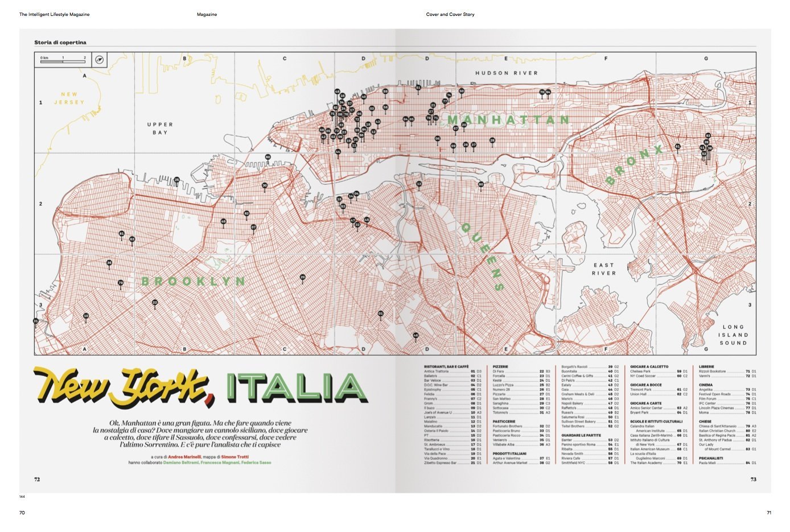Click the author name Andrea Marinelli
Image resolution: width=790 pixels, height=532 pixels.
coord(184,457)
